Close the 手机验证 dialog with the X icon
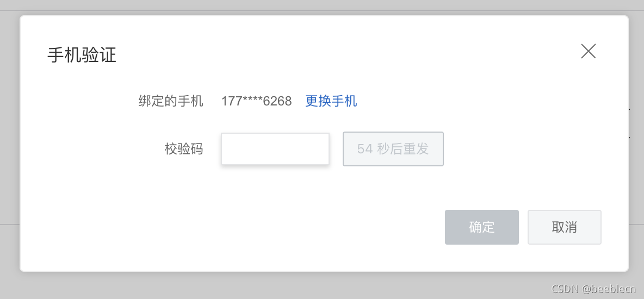This screenshot has width=644, height=299. (x=588, y=51)
